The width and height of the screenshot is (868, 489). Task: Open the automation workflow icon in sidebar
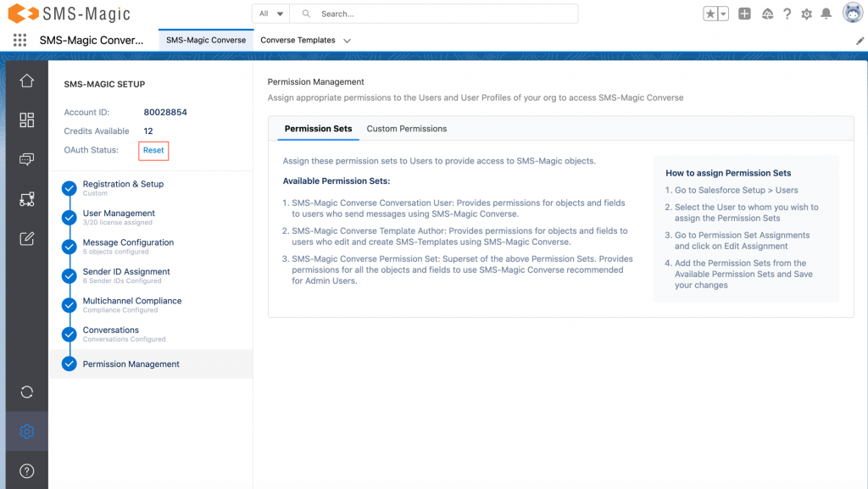point(26,199)
